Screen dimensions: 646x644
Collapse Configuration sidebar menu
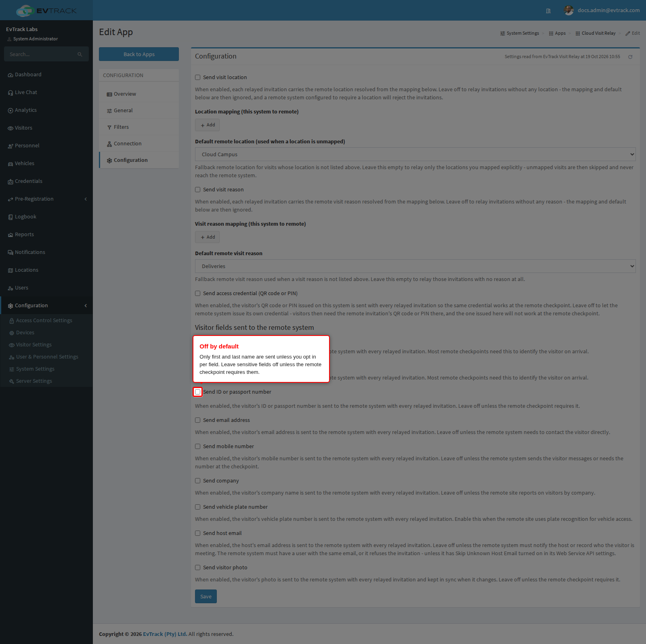pyautogui.click(x=46, y=306)
